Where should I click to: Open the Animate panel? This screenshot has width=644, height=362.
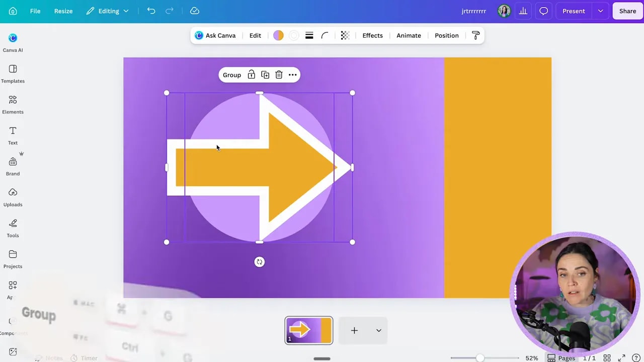[409, 35]
